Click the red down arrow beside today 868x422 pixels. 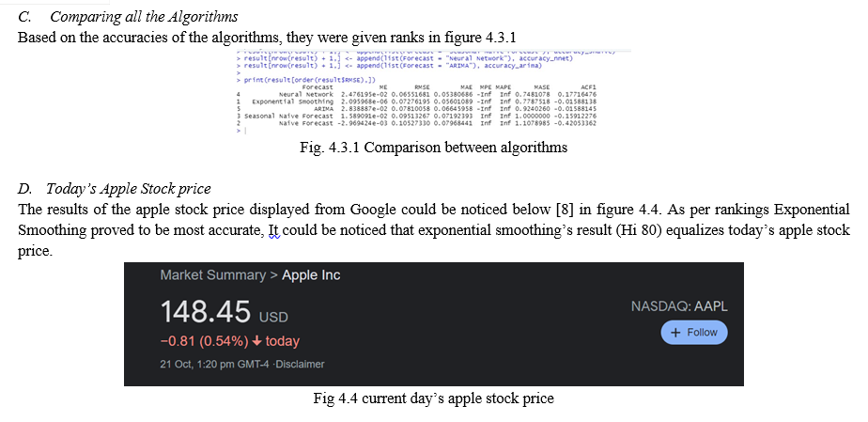256,341
